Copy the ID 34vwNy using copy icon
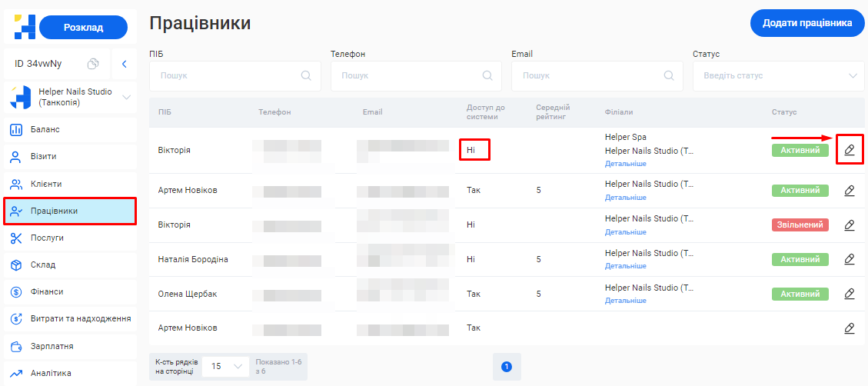Screen dimensions: 868x386 click(x=93, y=64)
